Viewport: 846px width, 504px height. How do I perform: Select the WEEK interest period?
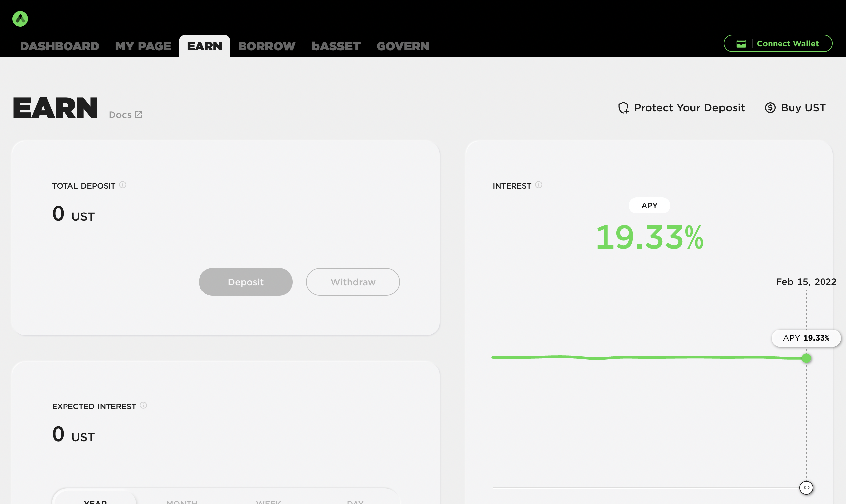pyautogui.click(x=269, y=501)
